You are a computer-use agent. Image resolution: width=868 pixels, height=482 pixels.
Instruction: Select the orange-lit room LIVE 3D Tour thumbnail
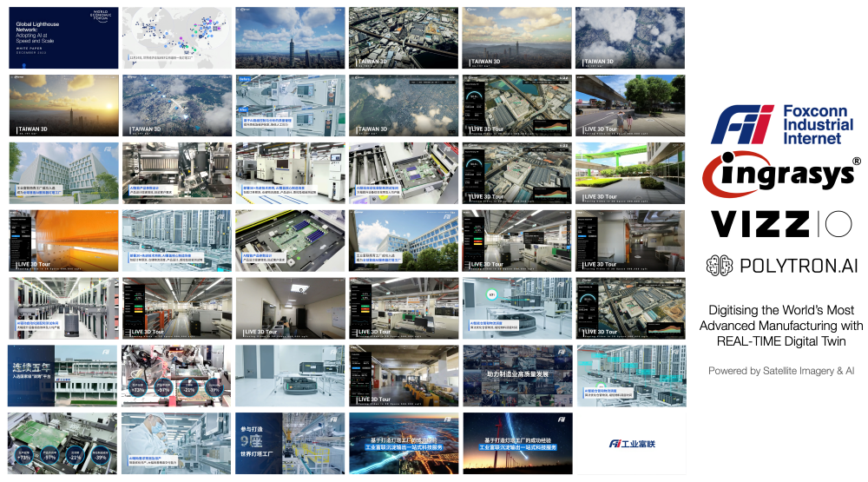coord(63,241)
